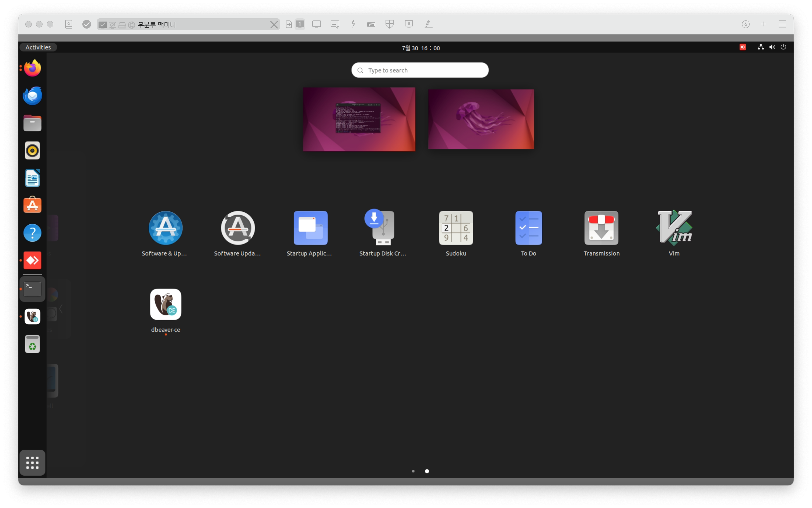812x508 pixels.
Task: Click the Activities menu button
Action: (38, 47)
